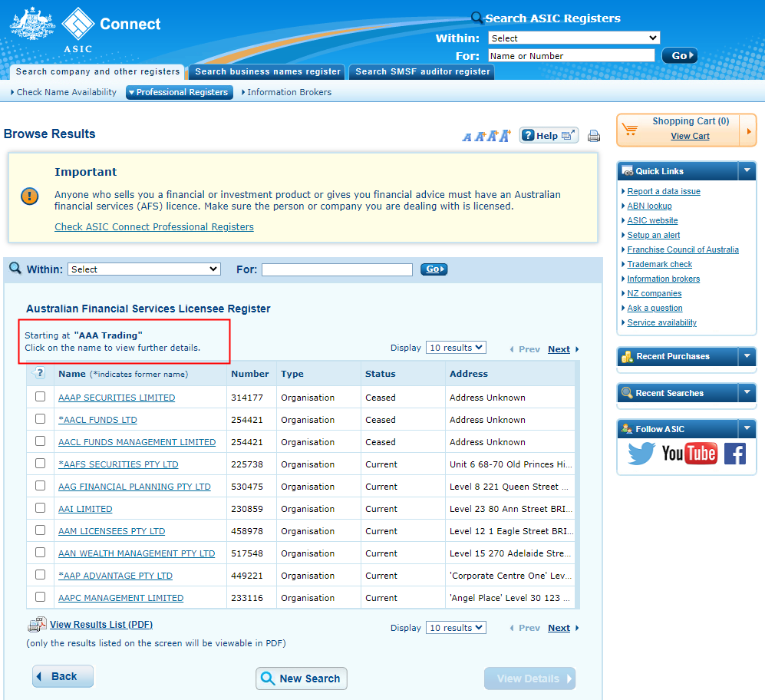Tick the checkbox for AAN WEALTH MANAGEMENT PTY LTD

[x=40, y=552]
